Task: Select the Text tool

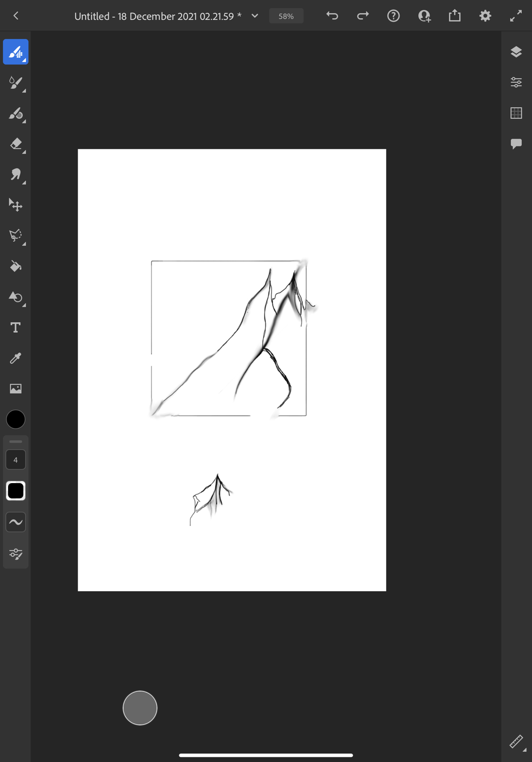Action: (x=16, y=328)
